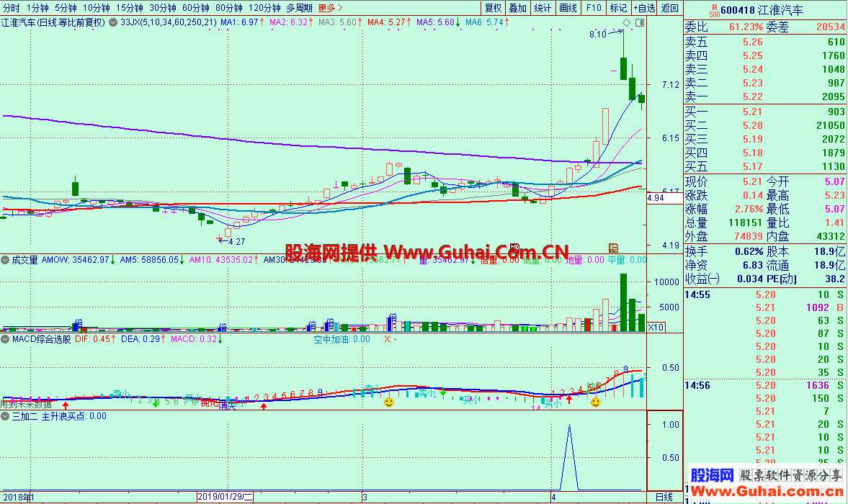Switch to 15分钟 period
This screenshot has height=504, width=848.
click(129, 8)
